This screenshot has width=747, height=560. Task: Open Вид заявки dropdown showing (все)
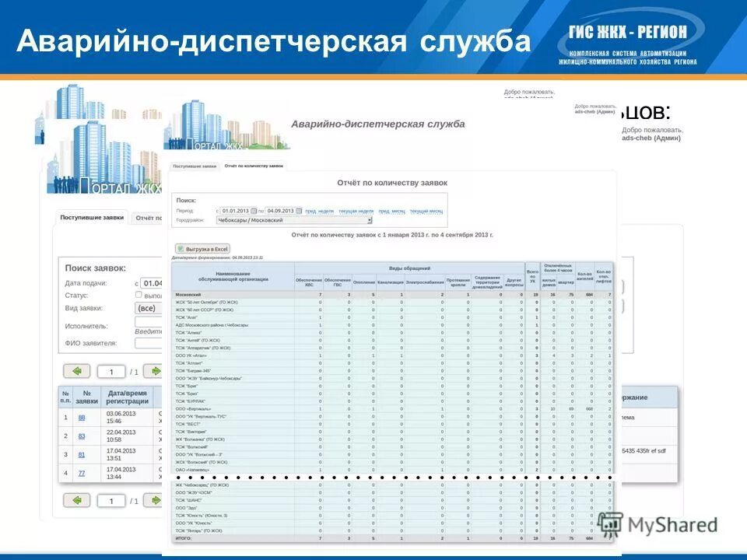tap(149, 308)
